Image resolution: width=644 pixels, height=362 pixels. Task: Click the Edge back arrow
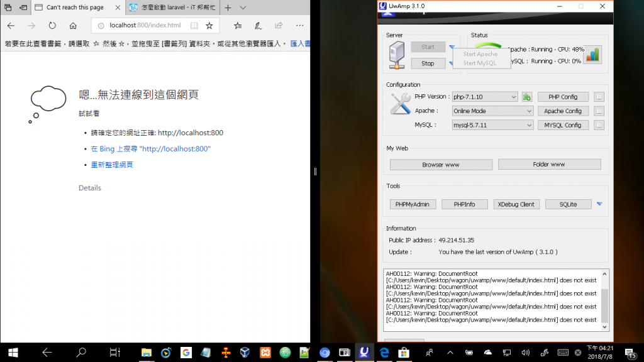click(11, 25)
